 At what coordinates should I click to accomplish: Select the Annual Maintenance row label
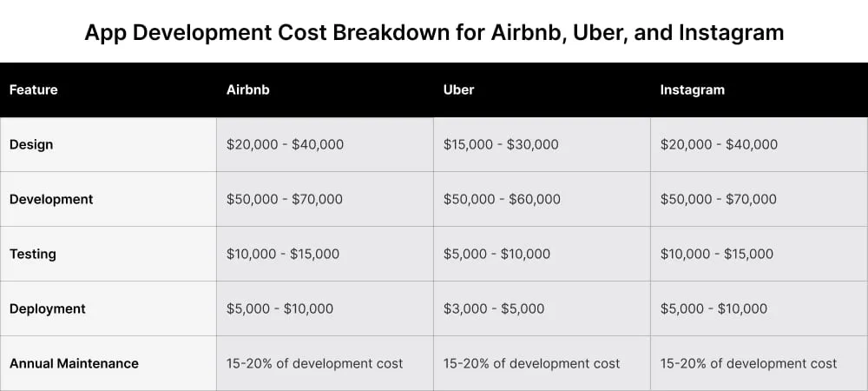click(x=74, y=363)
